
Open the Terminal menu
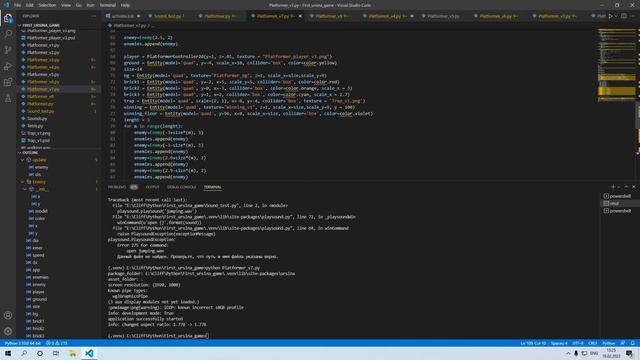point(108,5)
